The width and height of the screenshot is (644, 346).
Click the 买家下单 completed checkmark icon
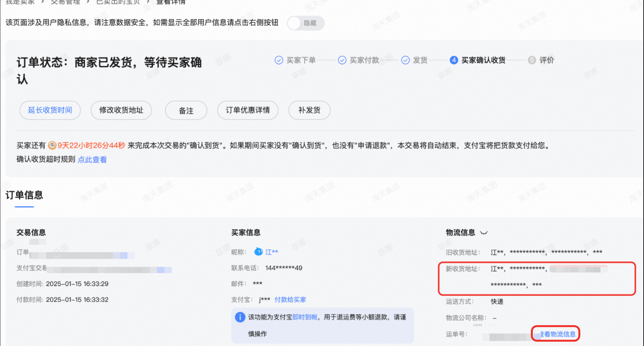(x=278, y=60)
